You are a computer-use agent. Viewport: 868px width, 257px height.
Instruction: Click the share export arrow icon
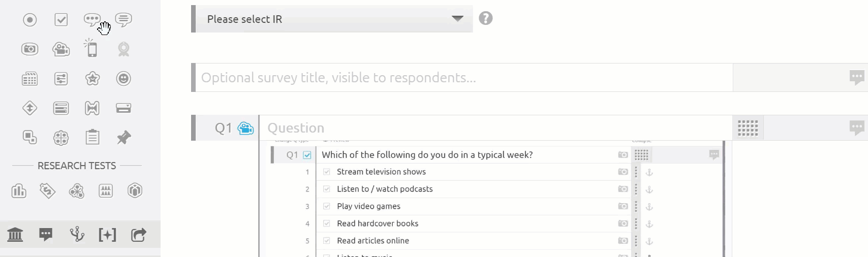139,235
